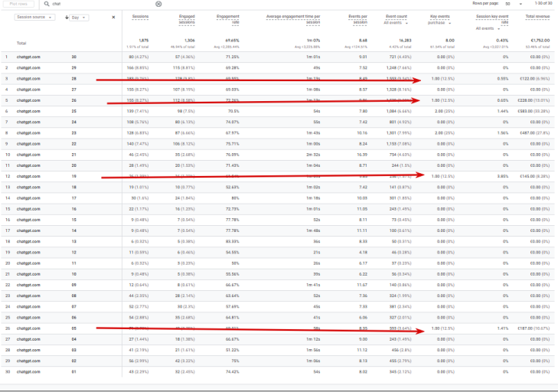Click sessions cell "80 (4.27%)" for day 30
558x392 pixels.
(x=139, y=57)
